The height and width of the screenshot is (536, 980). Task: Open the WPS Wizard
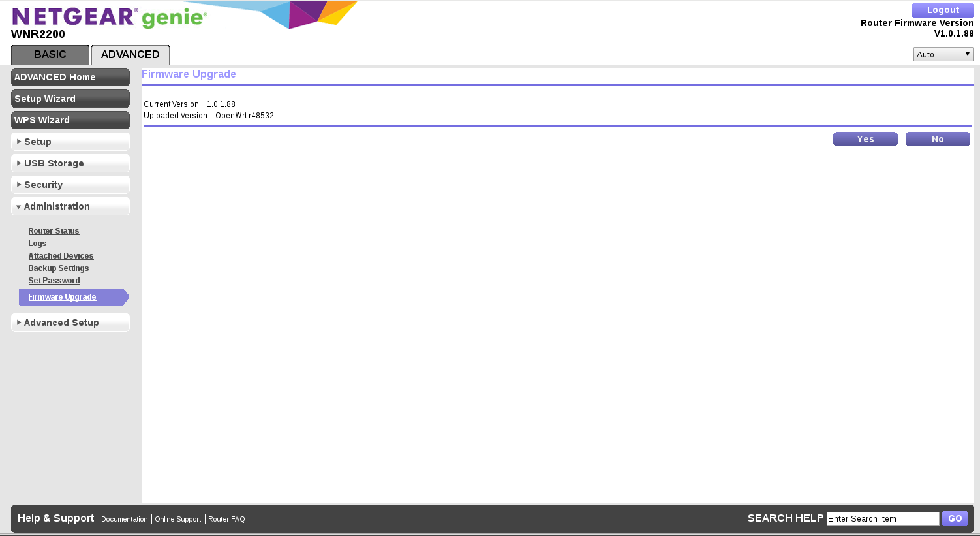click(x=70, y=120)
